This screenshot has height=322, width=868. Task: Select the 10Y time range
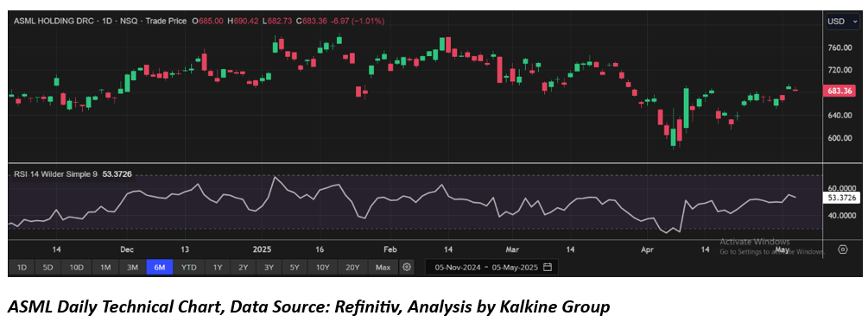click(x=323, y=268)
